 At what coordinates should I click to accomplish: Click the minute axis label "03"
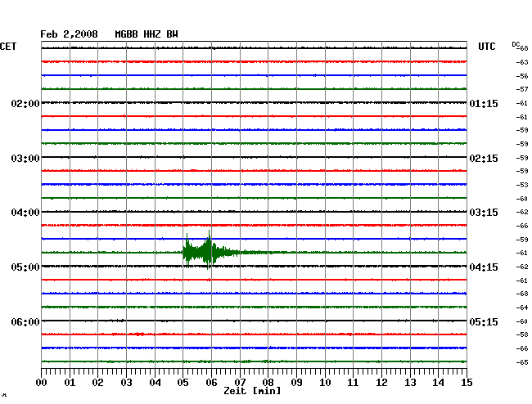click(126, 383)
